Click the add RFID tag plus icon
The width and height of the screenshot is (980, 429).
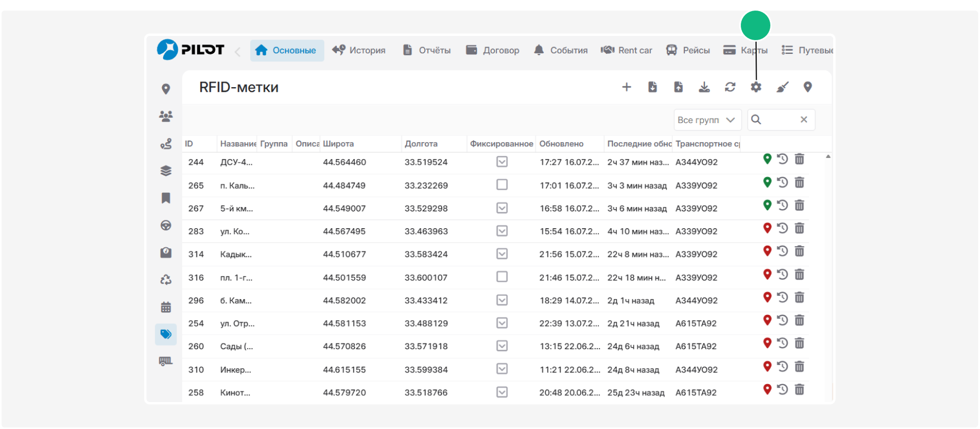pyautogui.click(x=626, y=87)
